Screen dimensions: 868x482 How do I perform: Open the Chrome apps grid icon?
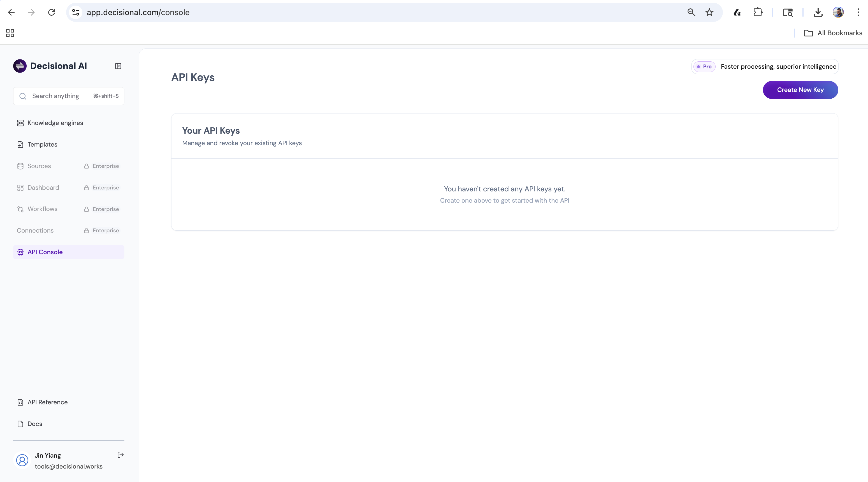[x=10, y=33]
